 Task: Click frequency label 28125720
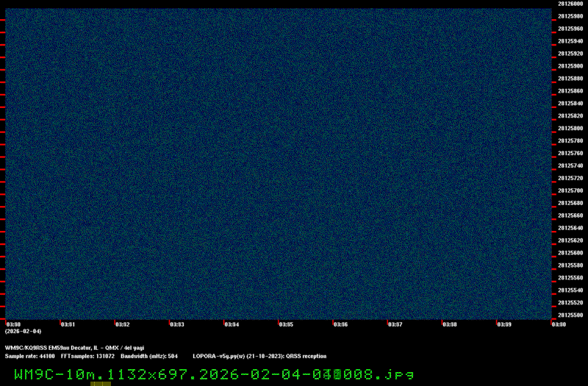click(x=570, y=178)
